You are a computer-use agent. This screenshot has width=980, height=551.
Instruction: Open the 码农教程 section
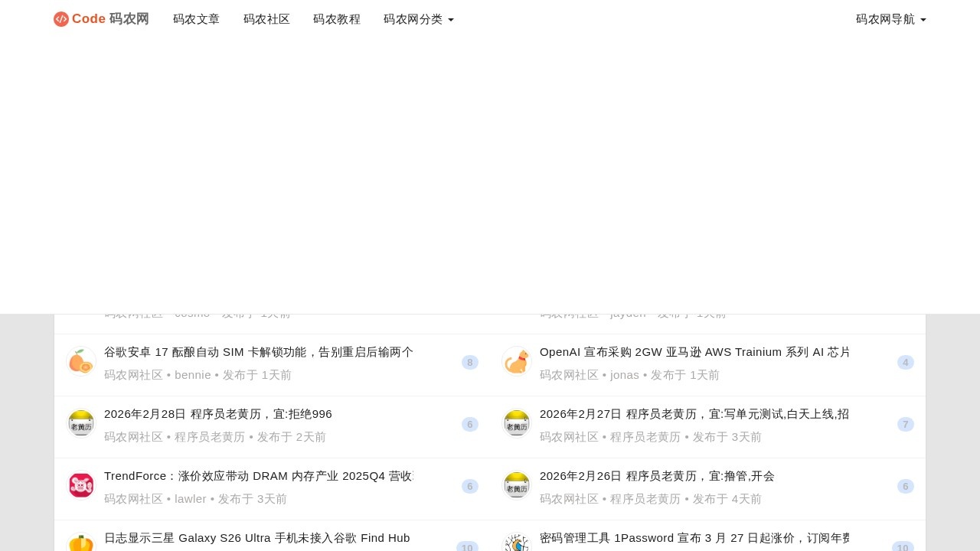[x=337, y=19]
